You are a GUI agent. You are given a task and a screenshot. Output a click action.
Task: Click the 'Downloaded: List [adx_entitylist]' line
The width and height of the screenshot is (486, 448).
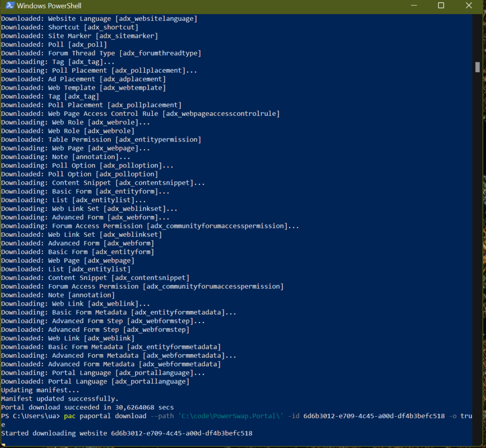point(66,269)
